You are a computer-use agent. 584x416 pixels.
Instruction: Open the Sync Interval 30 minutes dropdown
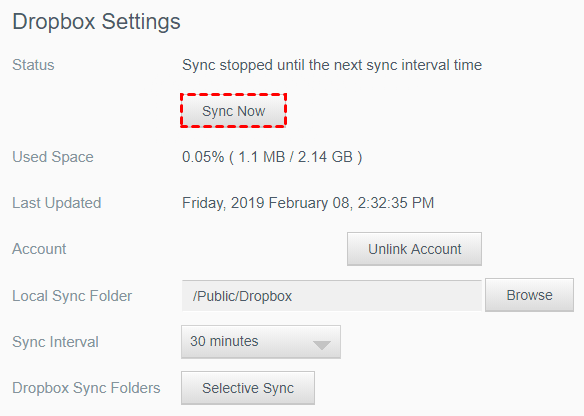click(261, 342)
